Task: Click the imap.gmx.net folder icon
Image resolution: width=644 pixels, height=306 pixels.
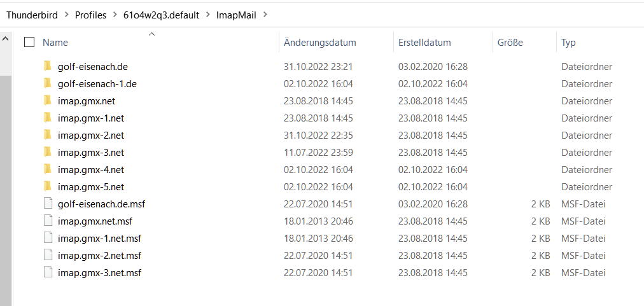Action: pos(48,101)
